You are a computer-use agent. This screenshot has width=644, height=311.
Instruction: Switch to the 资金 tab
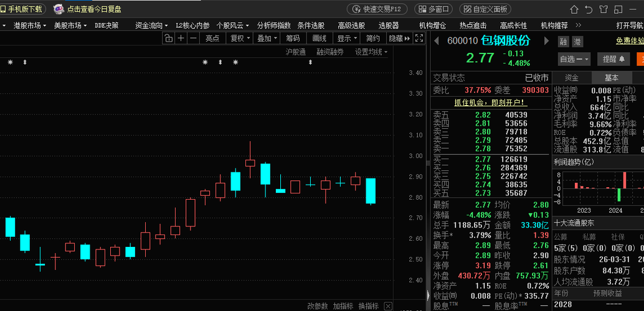click(x=572, y=78)
